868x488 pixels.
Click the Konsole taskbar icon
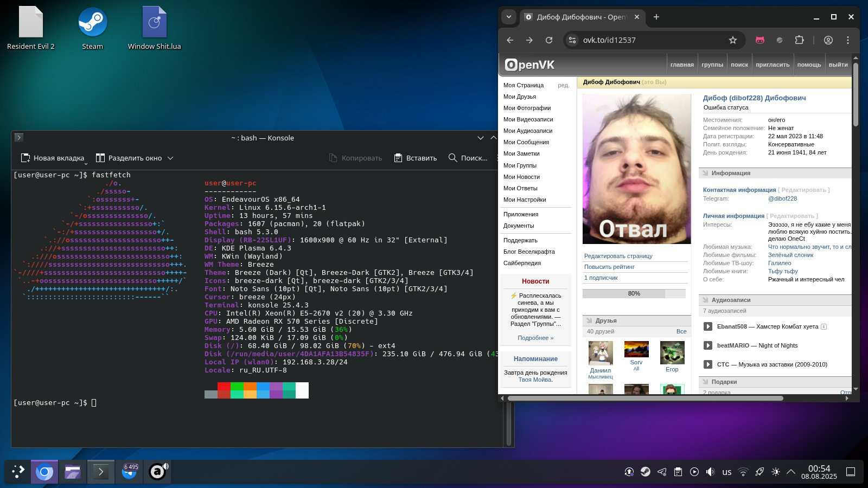point(100,472)
